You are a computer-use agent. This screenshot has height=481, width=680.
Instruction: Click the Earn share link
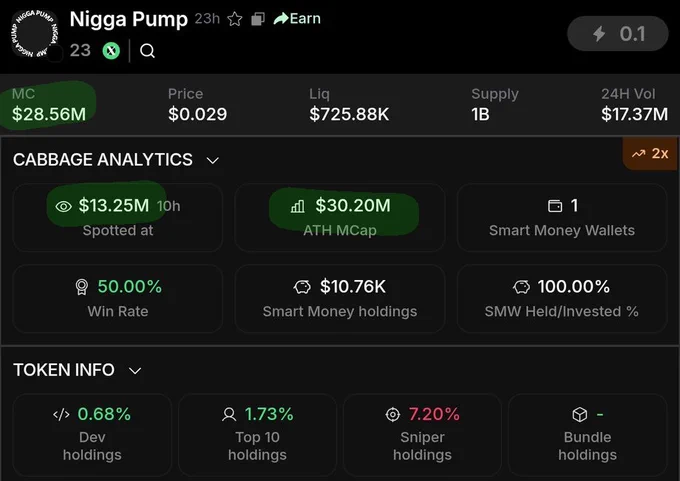[x=297, y=19]
